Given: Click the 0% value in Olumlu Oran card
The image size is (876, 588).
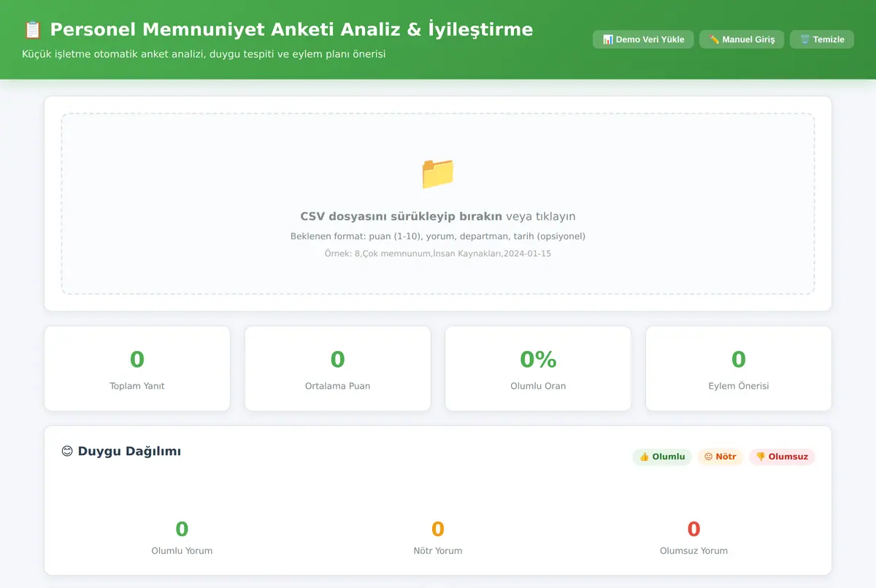Looking at the screenshot, I should (x=538, y=360).
